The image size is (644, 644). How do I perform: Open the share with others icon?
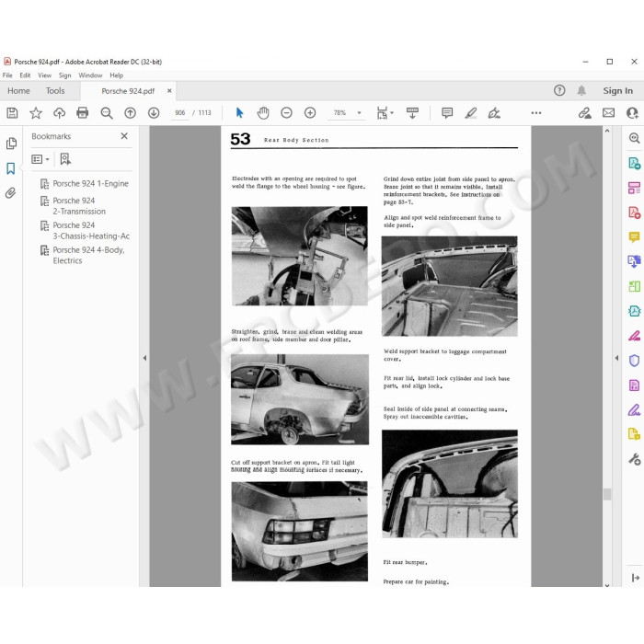tap(632, 113)
